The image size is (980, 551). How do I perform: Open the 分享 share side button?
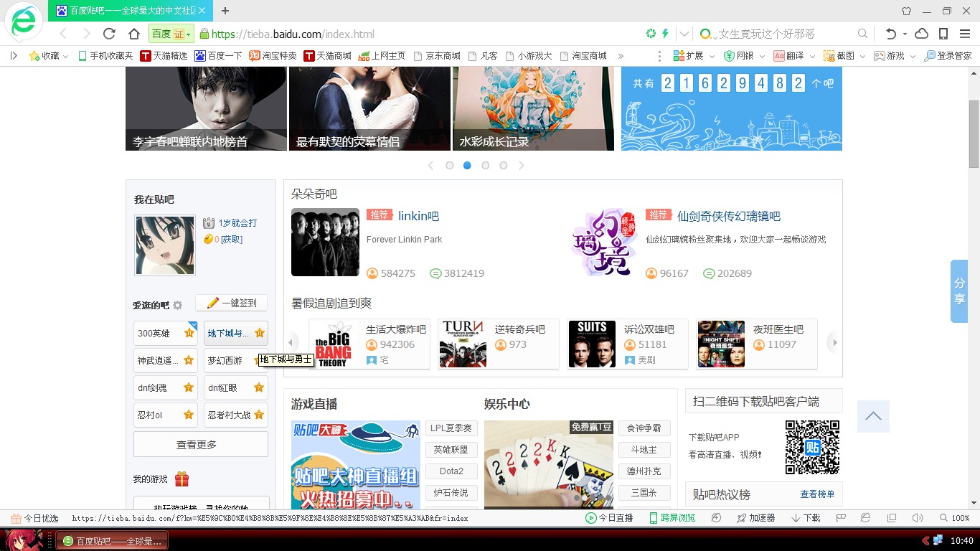959,291
